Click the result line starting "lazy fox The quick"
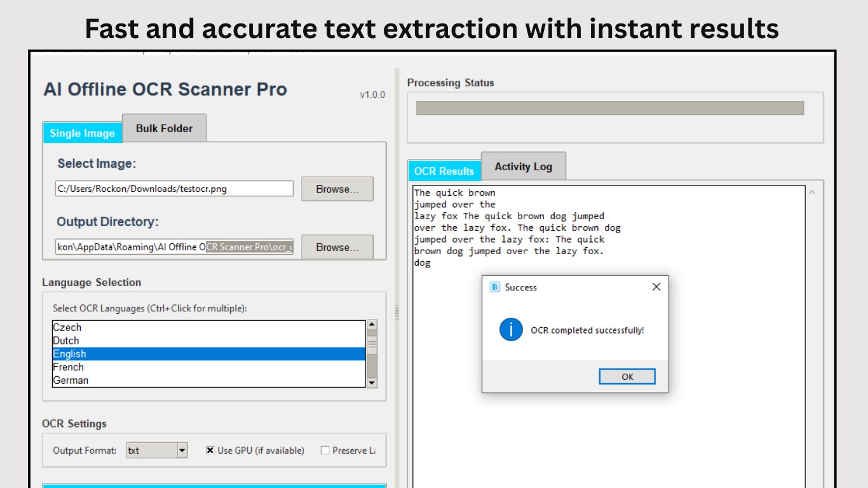The height and width of the screenshot is (488, 868). [509, 216]
